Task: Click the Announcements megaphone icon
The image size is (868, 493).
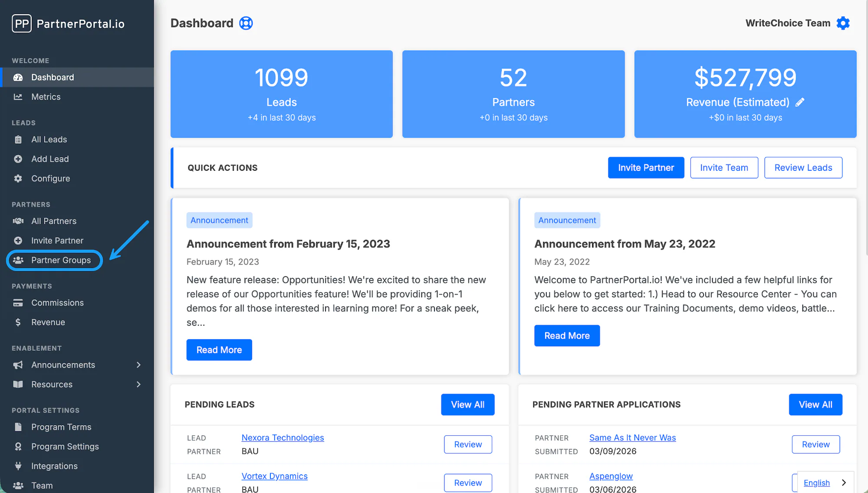Action: pyautogui.click(x=18, y=365)
